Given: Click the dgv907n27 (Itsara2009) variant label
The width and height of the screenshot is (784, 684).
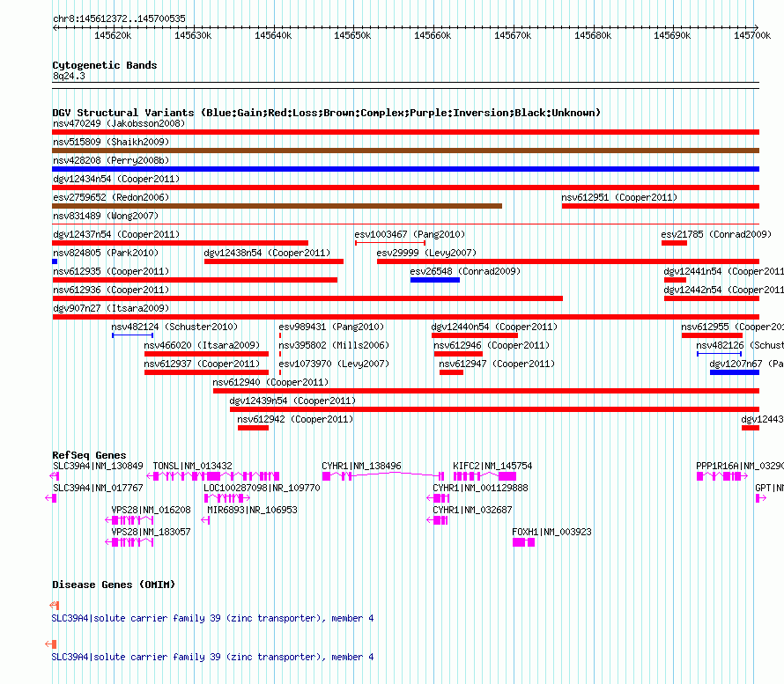Looking at the screenshot, I should (x=111, y=308).
